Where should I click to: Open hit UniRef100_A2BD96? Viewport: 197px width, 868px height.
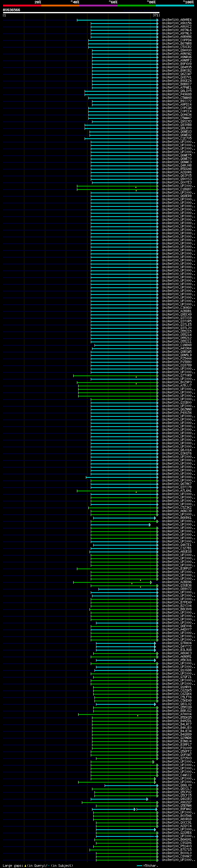(177, 582)
